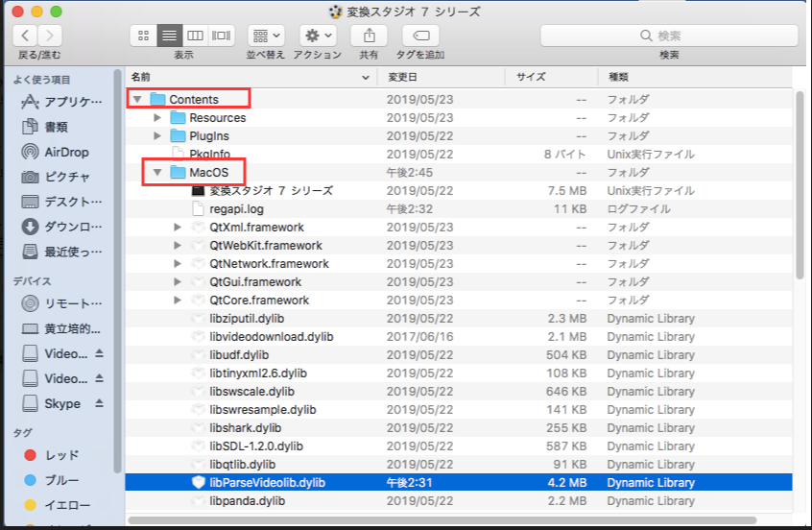Viewport: 812px width, 530px height.
Task: Select リモートディスク device in the sidebar
Action: tap(61, 303)
